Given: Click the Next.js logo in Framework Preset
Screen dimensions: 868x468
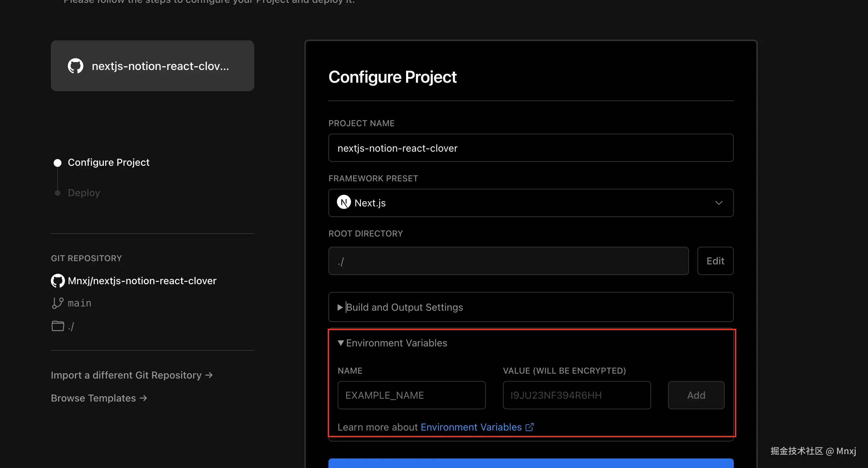Looking at the screenshot, I should pos(344,203).
